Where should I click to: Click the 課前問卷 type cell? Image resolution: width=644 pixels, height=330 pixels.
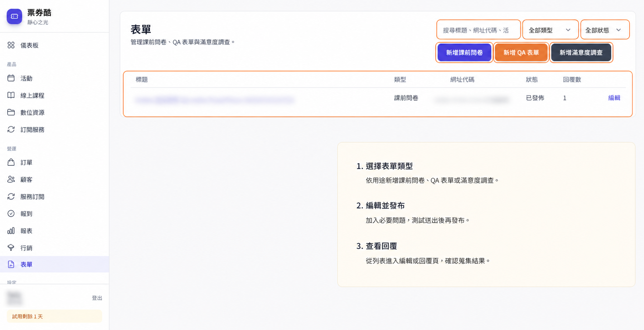[x=406, y=98]
